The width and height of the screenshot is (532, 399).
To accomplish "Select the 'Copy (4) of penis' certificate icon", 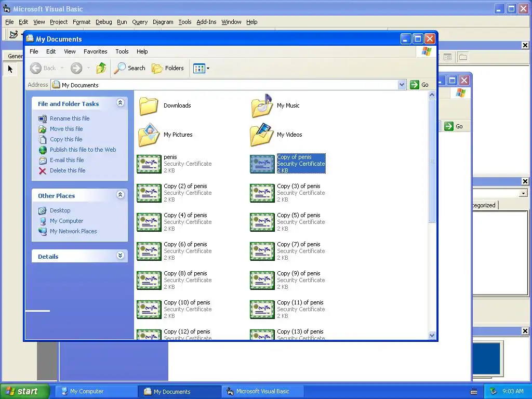I will point(149,222).
